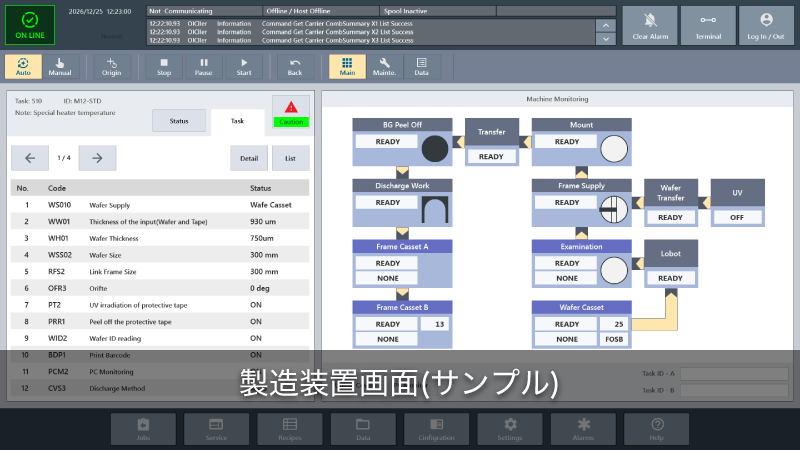Select row WH01 Wafer Thickness
Screen dimensions: 800x450
click(x=160, y=238)
